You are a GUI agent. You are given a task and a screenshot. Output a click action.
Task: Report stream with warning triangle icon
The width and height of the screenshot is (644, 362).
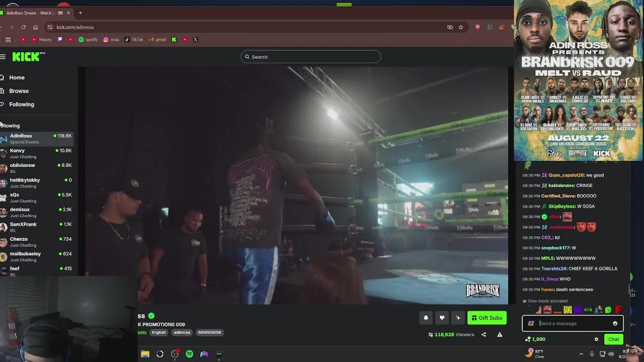click(500, 334)
